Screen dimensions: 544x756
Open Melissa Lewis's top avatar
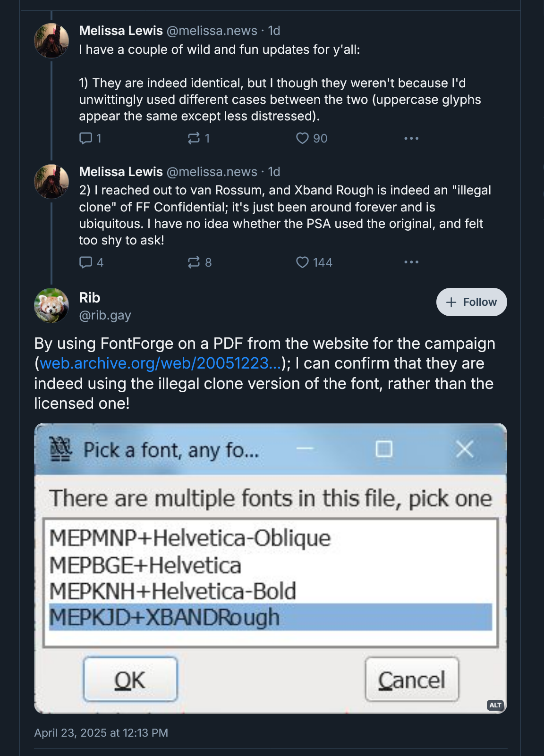[x=51, y=41]
